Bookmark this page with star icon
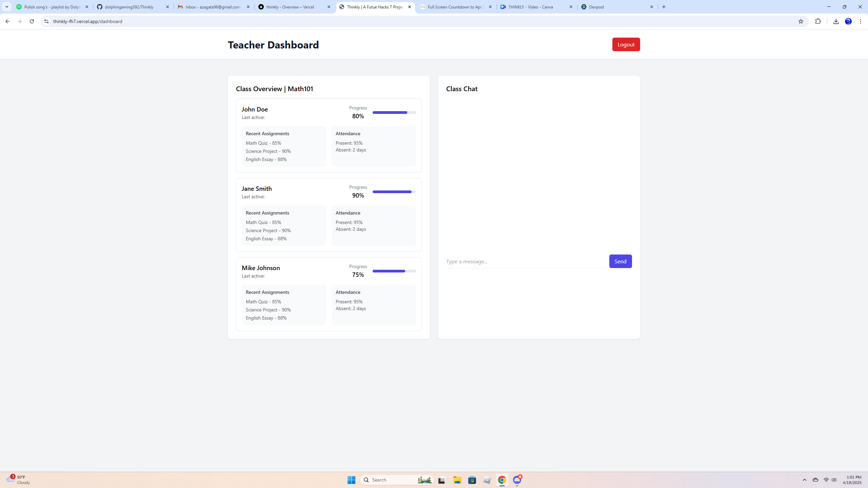Viewport: 868px width, 488px height. coord(801,21)
